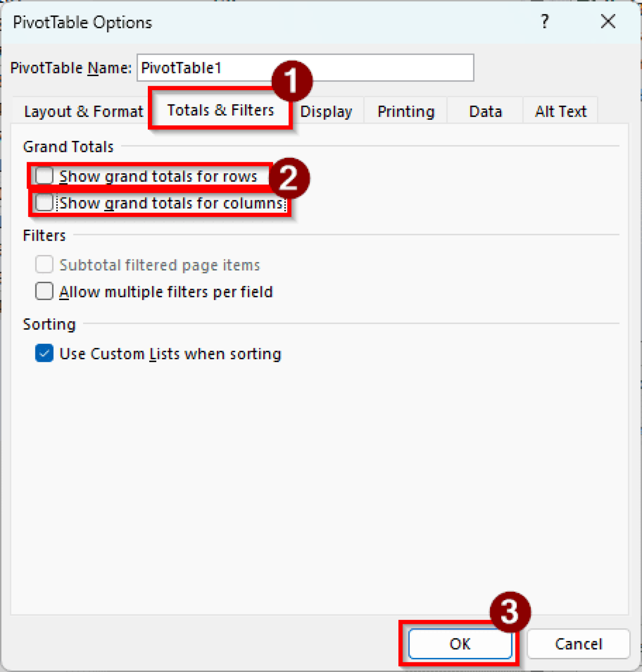Click the Grand Totals section heading
Screen dimensions: 642x672
pos(68,147)
